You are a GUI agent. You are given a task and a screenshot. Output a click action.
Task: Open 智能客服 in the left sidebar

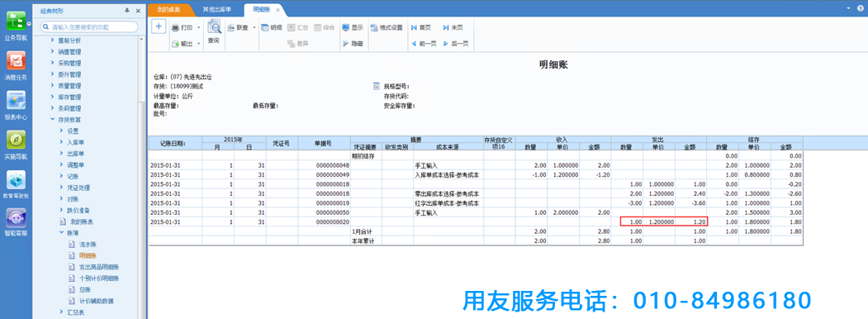(x=16, y=221)
